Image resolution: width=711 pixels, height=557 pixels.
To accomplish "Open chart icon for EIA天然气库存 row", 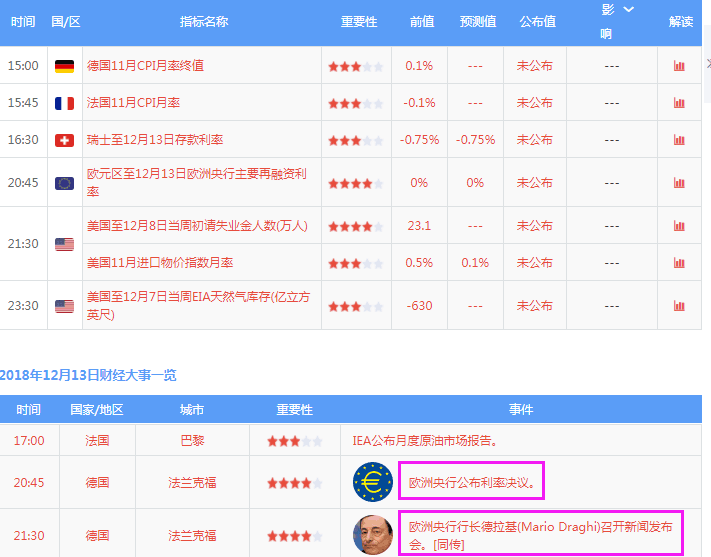I will (679, 306).
